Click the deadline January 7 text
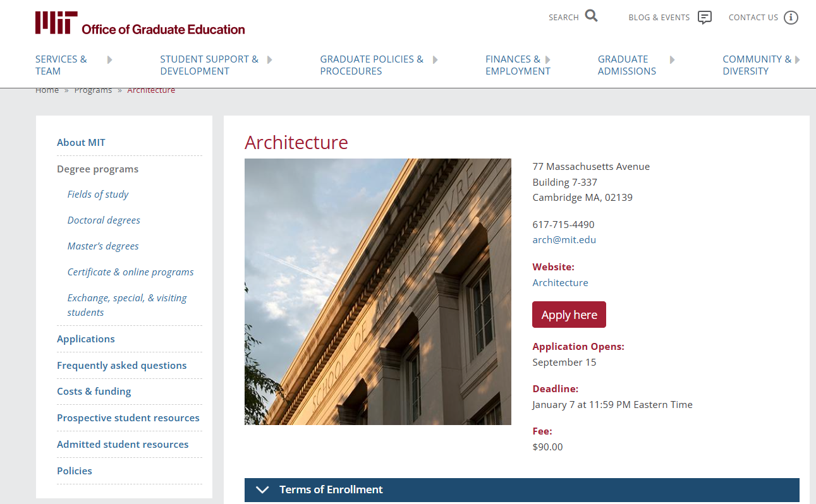Viewport: 816px width, 504px height. coord(612,405)
